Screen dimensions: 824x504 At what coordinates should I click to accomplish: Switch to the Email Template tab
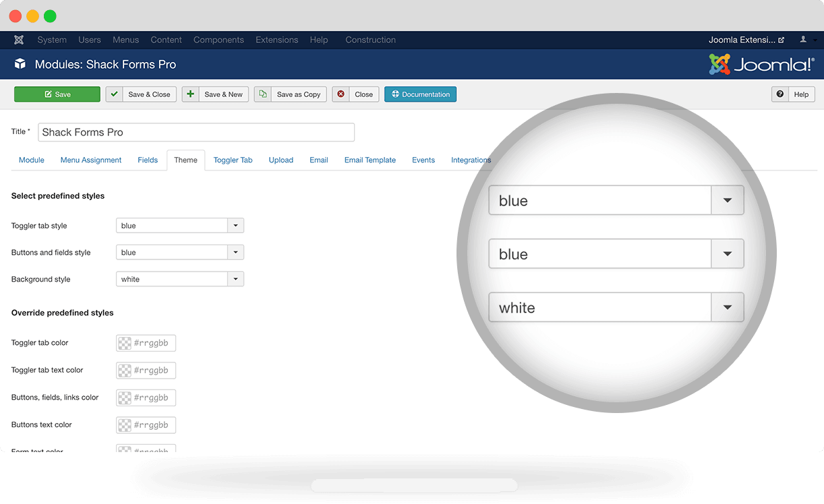click(x=370, y=160)
